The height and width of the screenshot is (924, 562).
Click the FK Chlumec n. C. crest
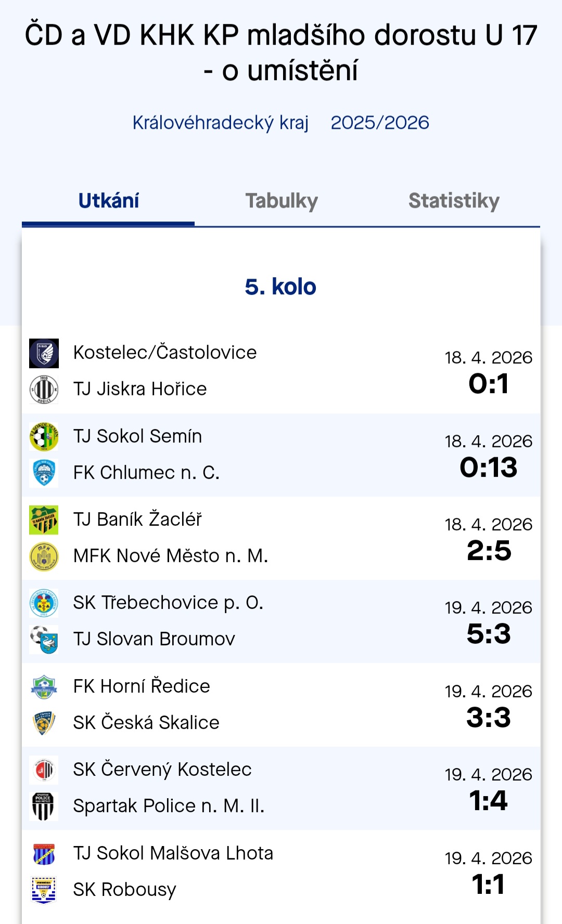(x=44, y=473)
